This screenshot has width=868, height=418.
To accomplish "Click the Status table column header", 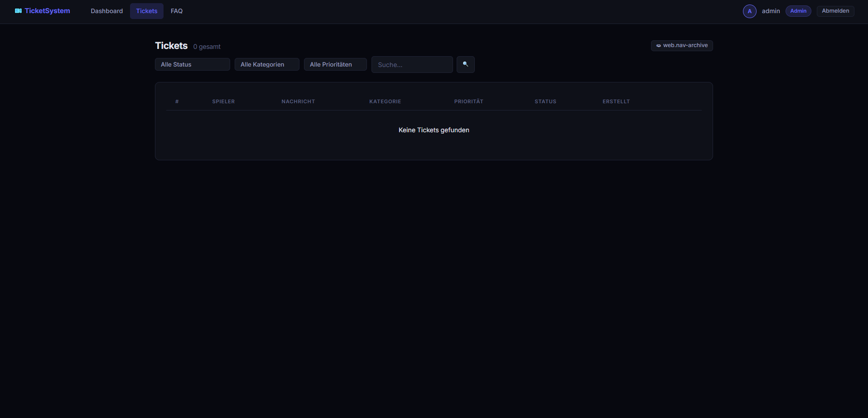I will [x=545, y=101].
